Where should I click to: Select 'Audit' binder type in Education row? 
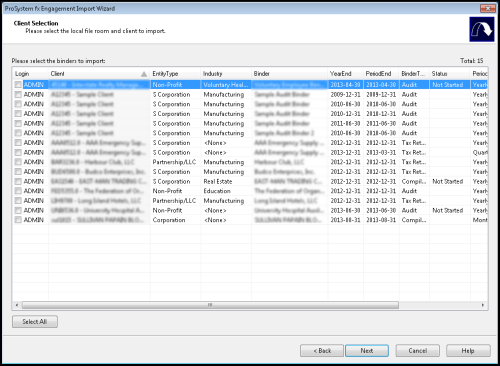click(x=409, y=191)
